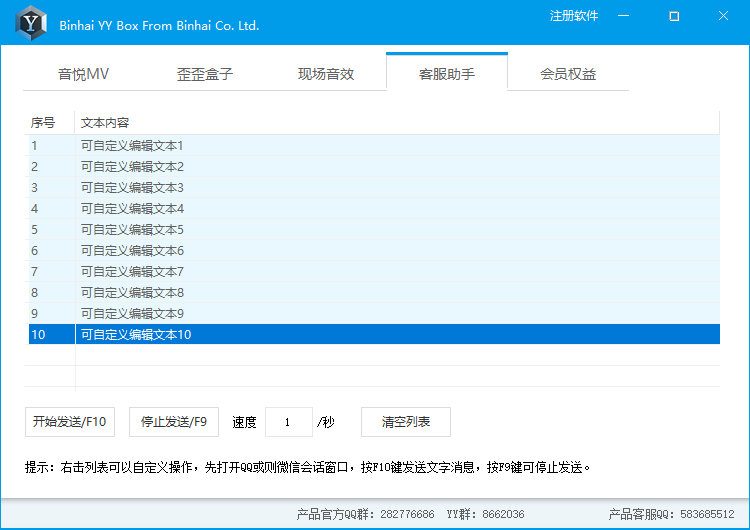Clear the list with 清空列表
The image size is (750, 530).
coord(406,422)
